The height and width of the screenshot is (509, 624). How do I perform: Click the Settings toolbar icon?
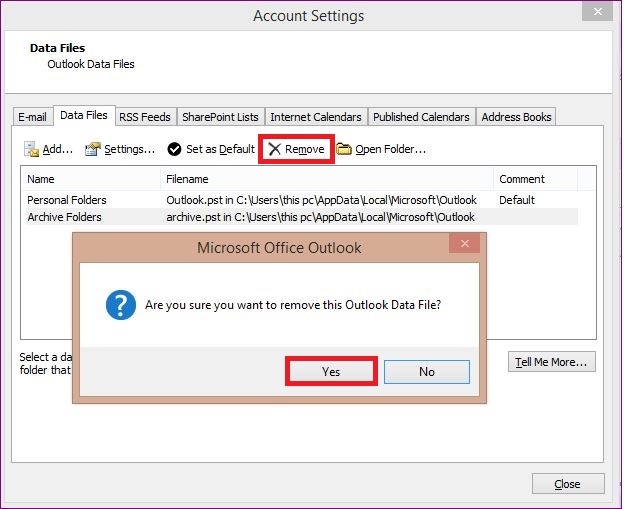point(92,149)
